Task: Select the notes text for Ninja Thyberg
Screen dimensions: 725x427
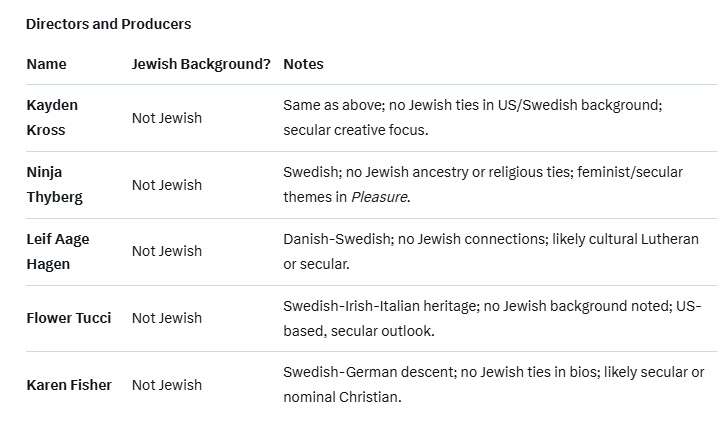Action: (482, 172)
